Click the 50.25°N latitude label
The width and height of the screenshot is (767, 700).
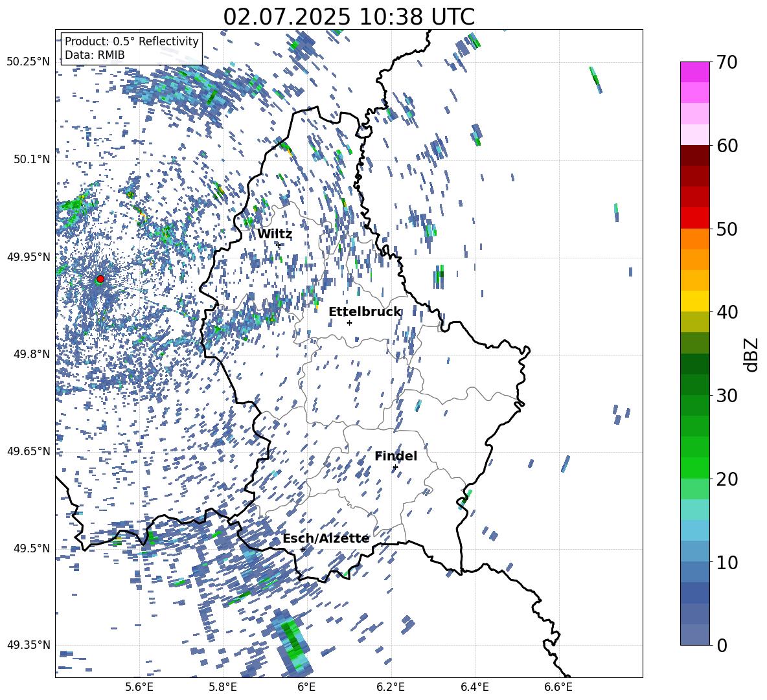click(29, 62)
